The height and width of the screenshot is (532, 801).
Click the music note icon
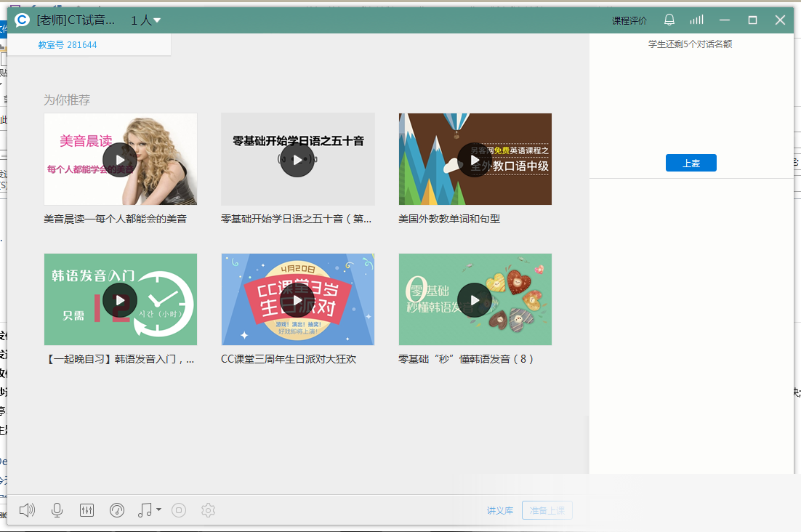145,510
